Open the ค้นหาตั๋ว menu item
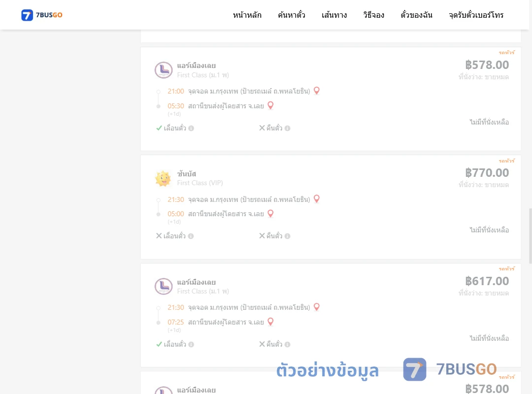The width and height of the screenshot is (532, 394). (292, 15)
